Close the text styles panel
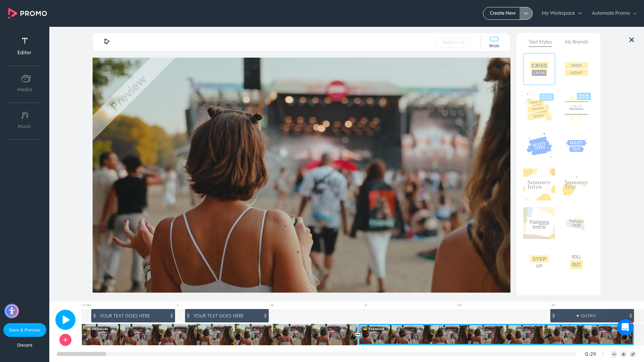This screenshot has height=362, width=644. click(632, 40)
